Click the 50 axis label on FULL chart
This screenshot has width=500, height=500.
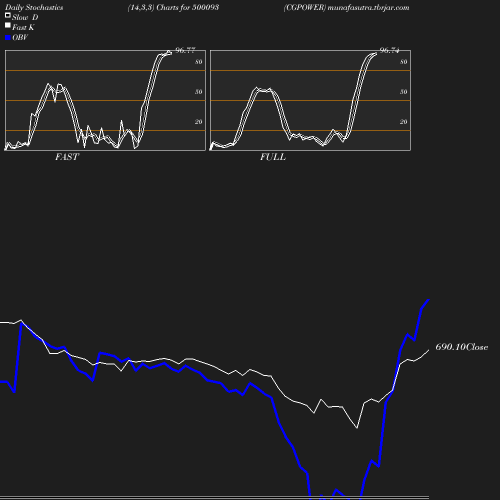(404, 92)
